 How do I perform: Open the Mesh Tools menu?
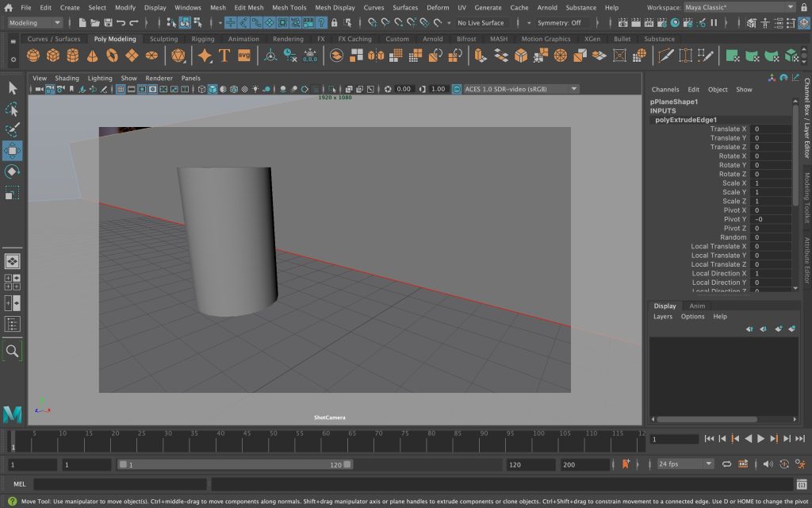point(289,8)
